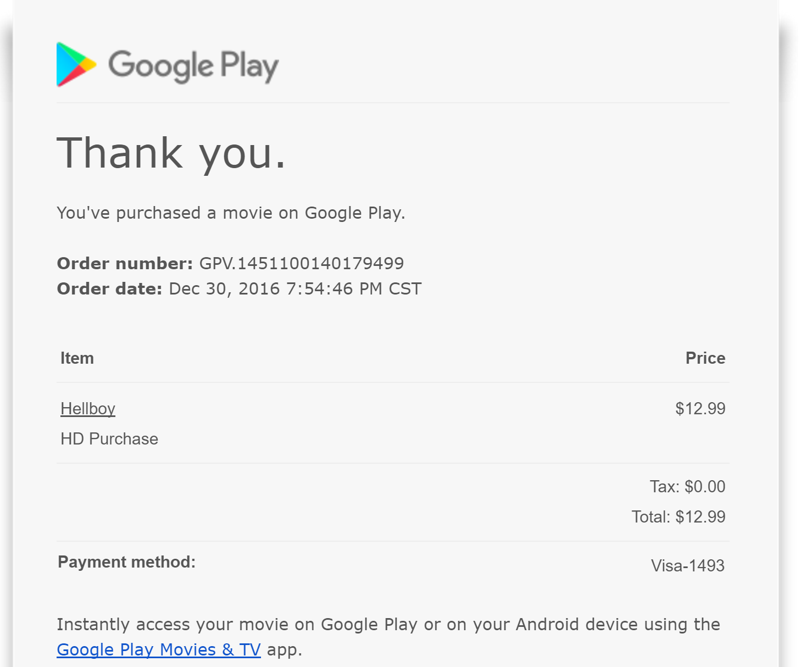Viewport: 812px width, 667px height.
Task: Click the word app after the link
Action: [284, 650]
